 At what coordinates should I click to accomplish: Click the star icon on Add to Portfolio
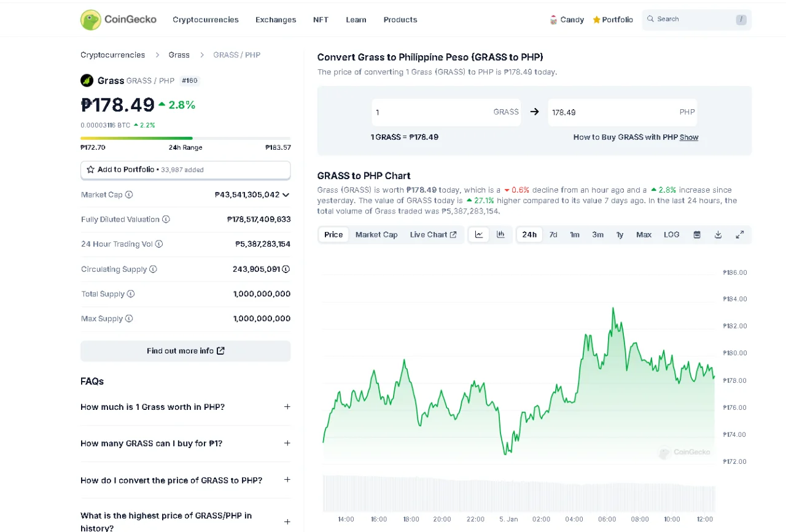(90, 169)
